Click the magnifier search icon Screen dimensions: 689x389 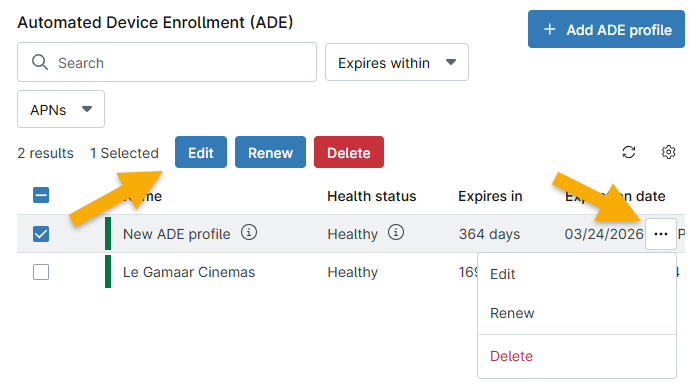pyautogui.click(x=40, y=62)
